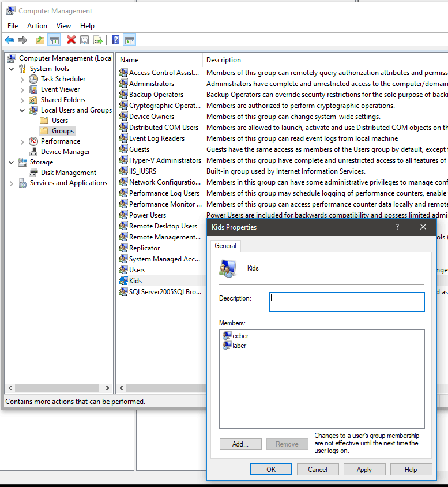The image size is (448, 487).
Task: Select Computer Management (Local) root node
Action: pos(60,58)
